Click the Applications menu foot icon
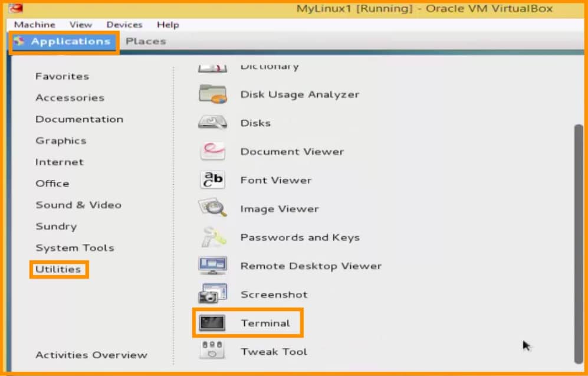Image resolution: width=588 pixels, height=376 pixels. click(19, 41)
